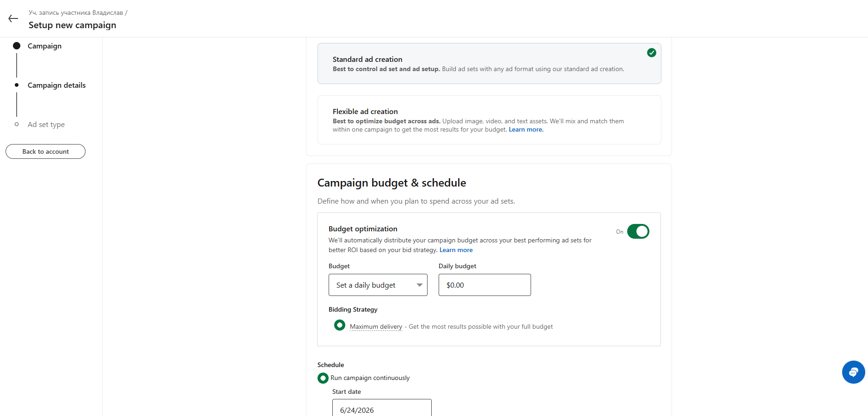Click the Campaign step circle indicator
Viewport: 868px width, 416px height.
tap(17, 46)
